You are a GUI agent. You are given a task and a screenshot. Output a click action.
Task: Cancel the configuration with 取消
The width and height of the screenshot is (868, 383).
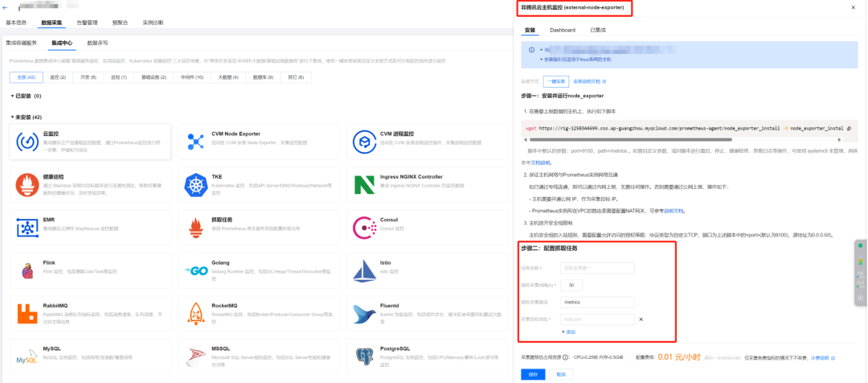coord(561,375)
